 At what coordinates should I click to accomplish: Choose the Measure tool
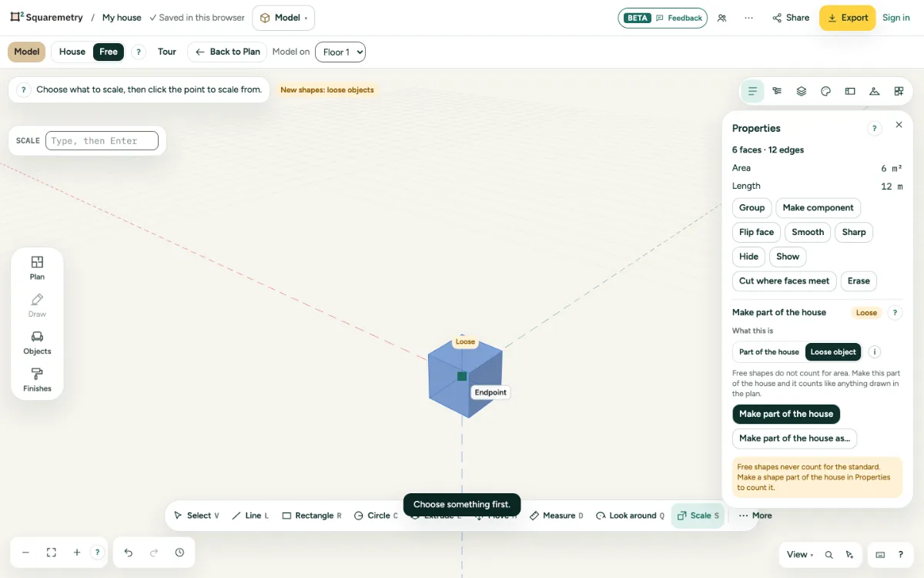tap(556, 516)
